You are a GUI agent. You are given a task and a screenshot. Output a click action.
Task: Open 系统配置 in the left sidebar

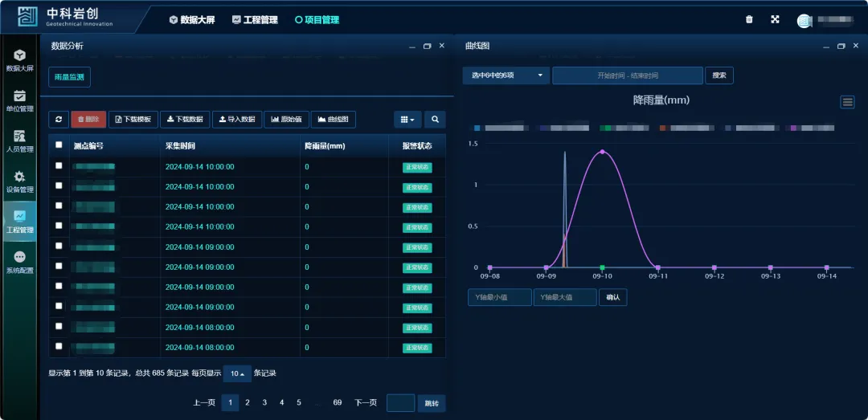coord(19,263)
